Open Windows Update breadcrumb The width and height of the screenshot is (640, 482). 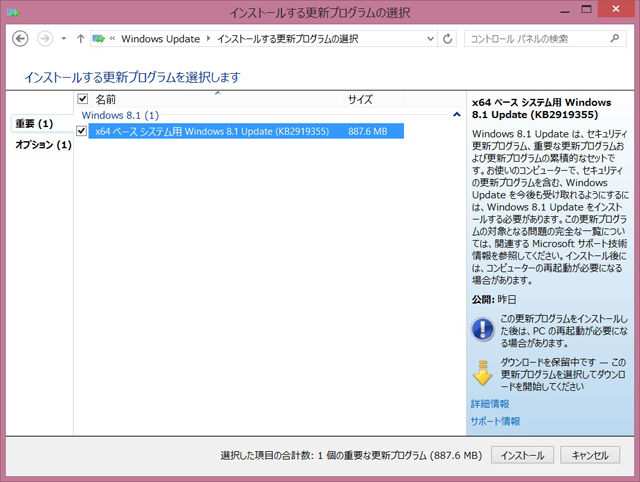coord(160,39)
